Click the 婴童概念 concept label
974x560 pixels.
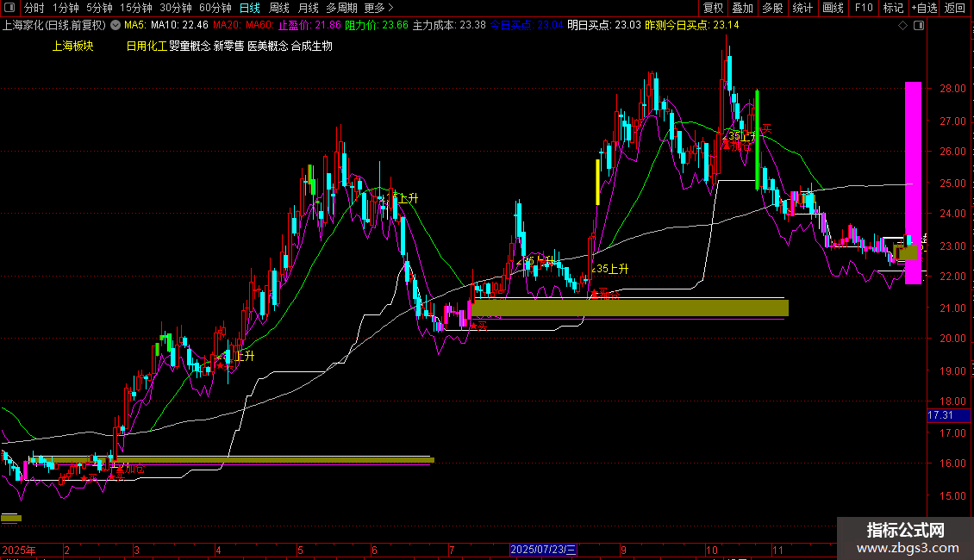(x=190, y=46)
